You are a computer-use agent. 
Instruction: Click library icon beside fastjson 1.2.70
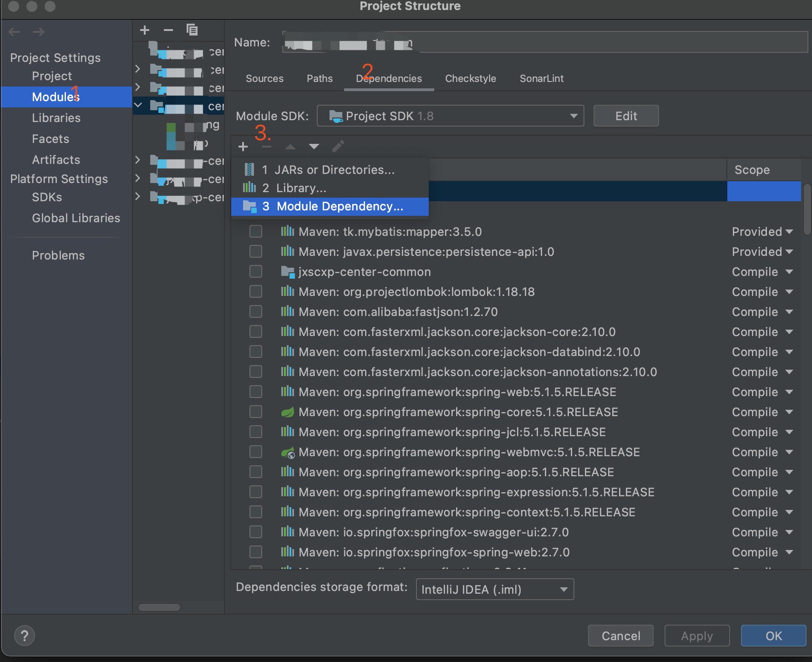pyautogui.click(x=288, y=311)
